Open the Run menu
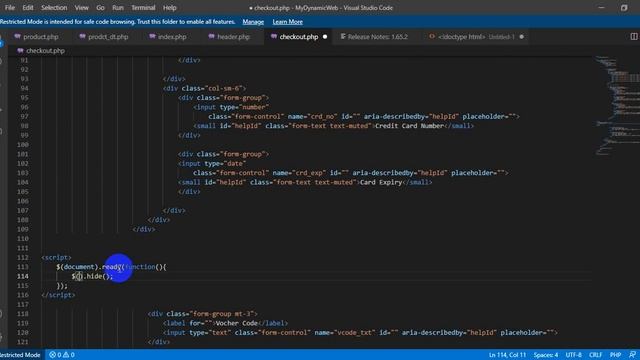Image resolution: width=640 pixels, height=360 pixels. click(x=118, y=8)
